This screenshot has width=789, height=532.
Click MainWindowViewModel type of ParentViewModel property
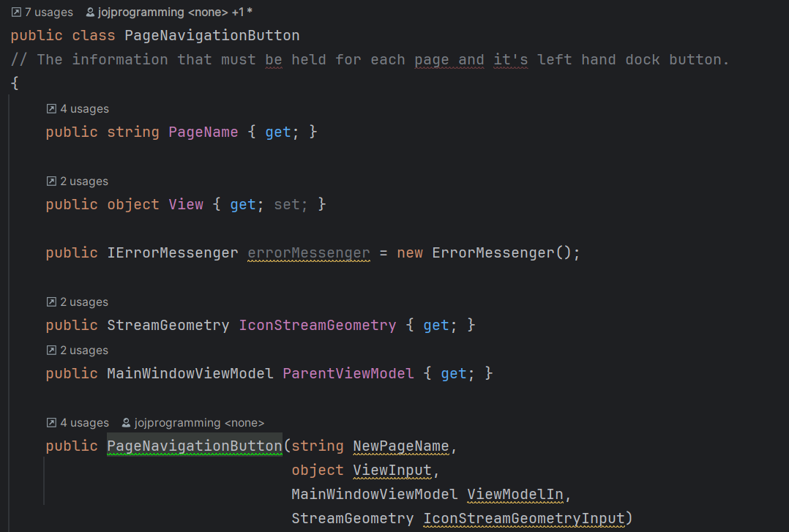(190, 374)
